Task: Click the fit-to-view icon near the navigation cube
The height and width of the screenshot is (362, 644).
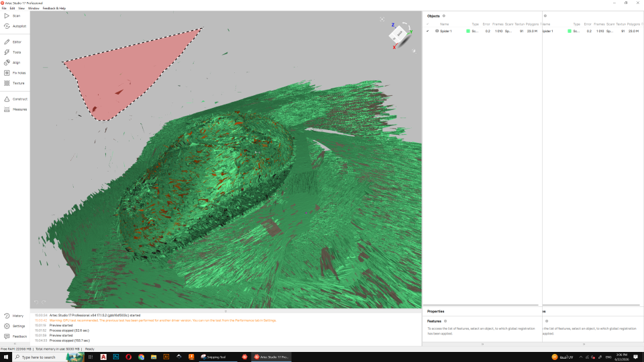Action: click(382, 19)
